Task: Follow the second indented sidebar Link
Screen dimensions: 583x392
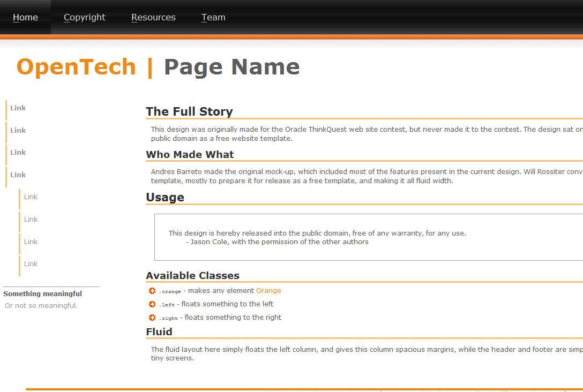Action: [x=31, y=219]
